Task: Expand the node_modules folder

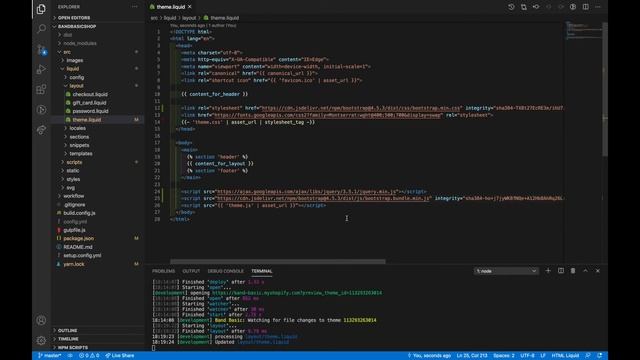Action: click(x=98, y=43)
